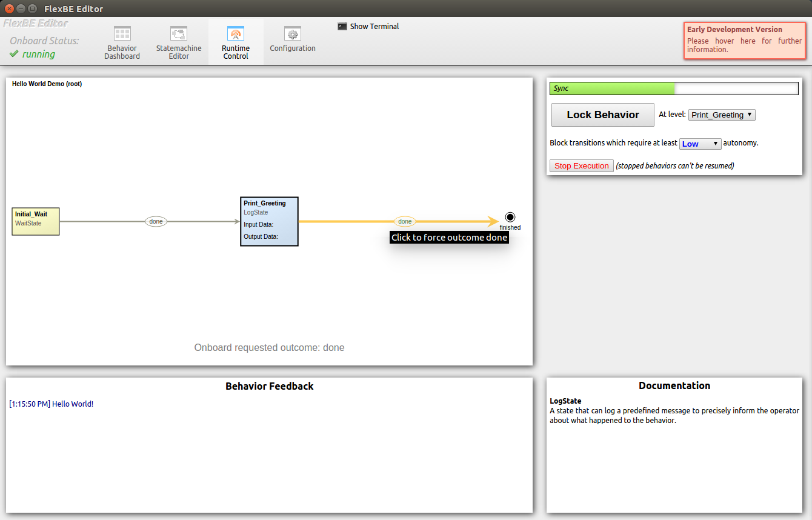Click the Stop Execution button
812x520 pixels.
point(582,165)
